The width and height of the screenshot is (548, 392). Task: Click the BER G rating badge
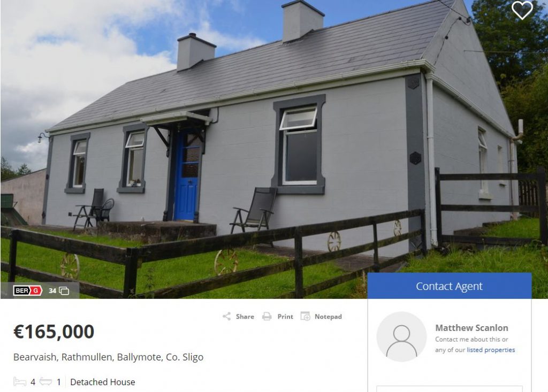(28, 290)
